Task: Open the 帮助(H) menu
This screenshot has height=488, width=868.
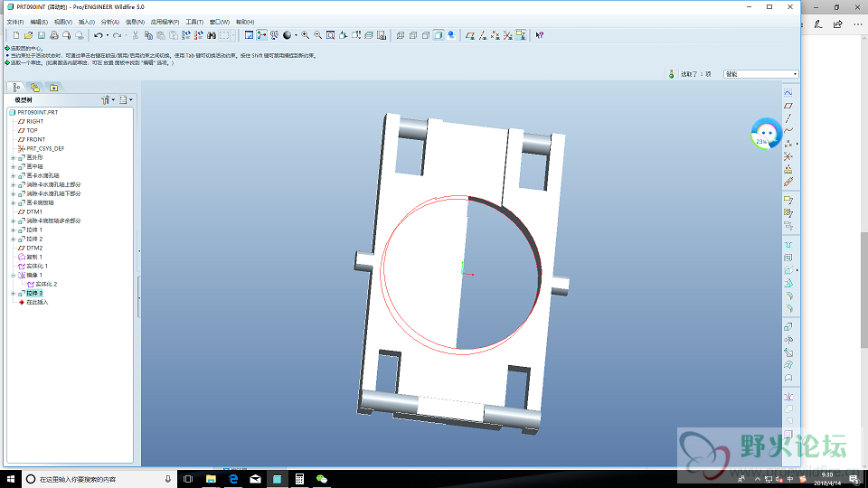Action: pyautogui.click(x=245, y=22)
